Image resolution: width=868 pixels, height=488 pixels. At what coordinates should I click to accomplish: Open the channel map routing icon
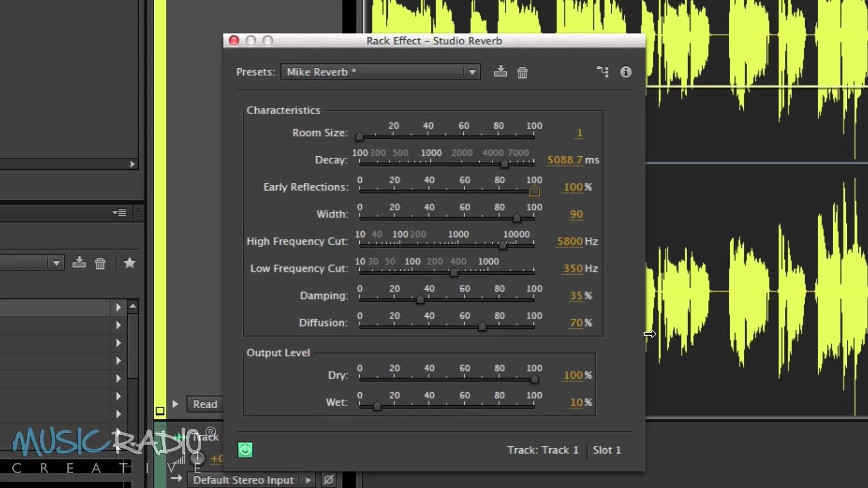tap(603, 71)
